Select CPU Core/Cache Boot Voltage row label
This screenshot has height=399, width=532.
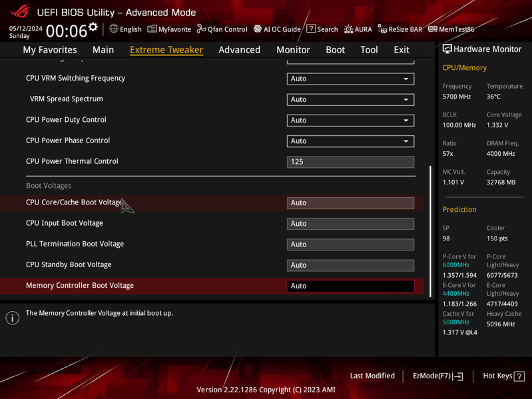tap(74, 202)
